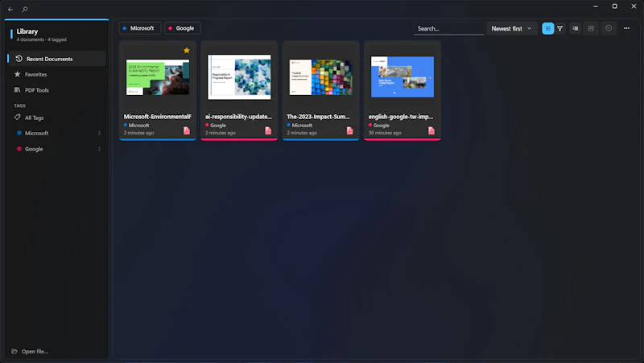The image size is (644, 363).
Task: Open ai-responsibility-update thumbnail
Action: point(239,76)
